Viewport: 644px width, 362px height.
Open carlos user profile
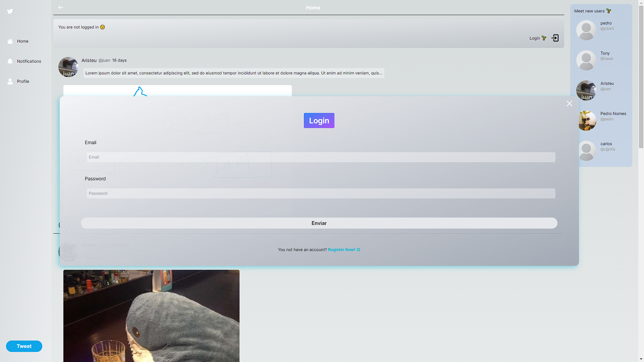click(606, 144)
